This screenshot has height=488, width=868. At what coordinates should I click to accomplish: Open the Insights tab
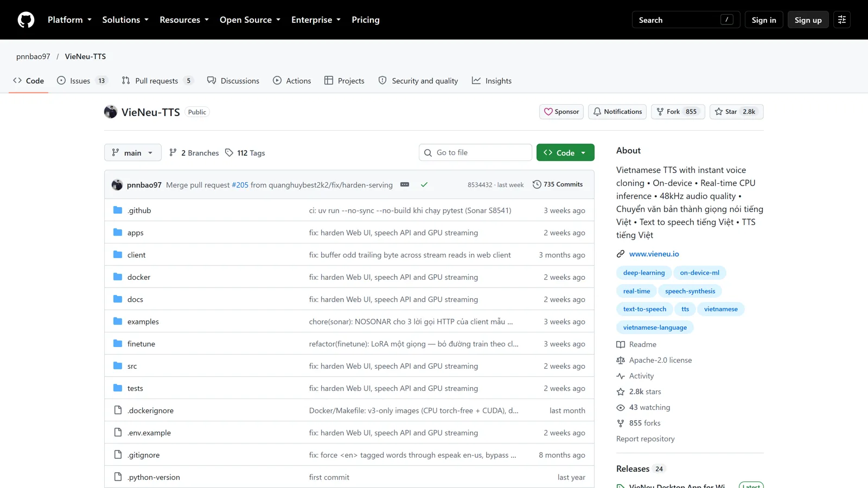(492, 81)
